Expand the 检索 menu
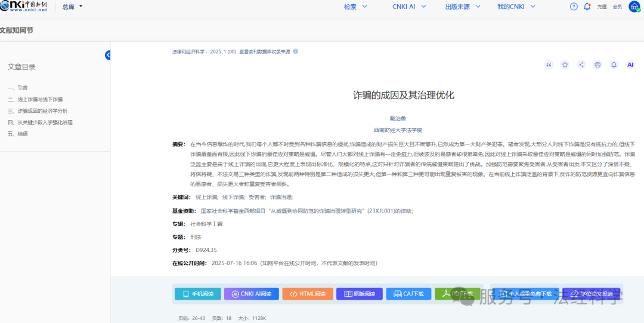This screenshot has height=323, width=644. click(x=355, y=7)
